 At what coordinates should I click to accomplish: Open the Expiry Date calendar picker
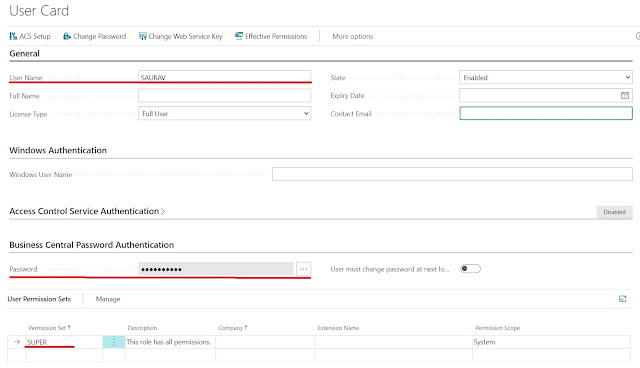click(624, 95)
